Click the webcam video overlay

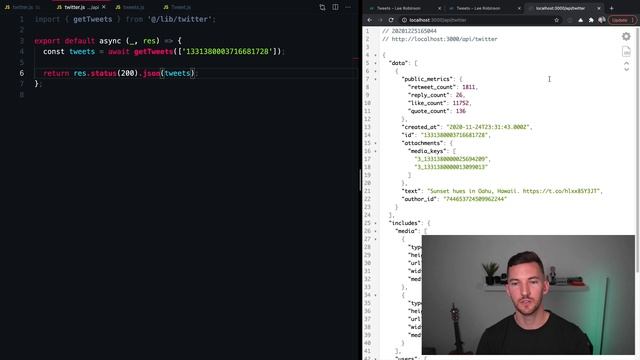pyautogui.click(x=528, y=295)
